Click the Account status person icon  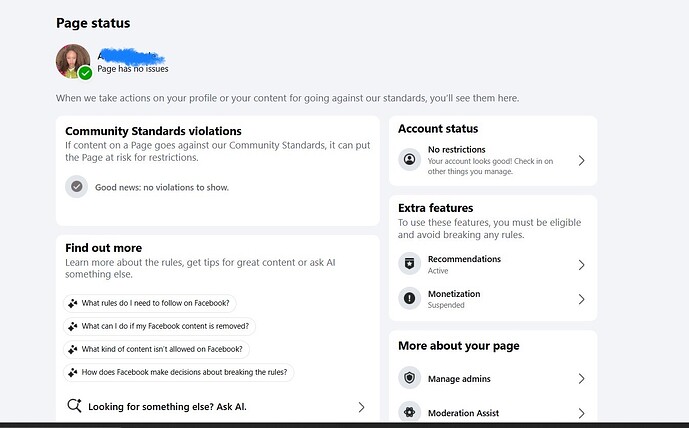(x=410, y=160)
